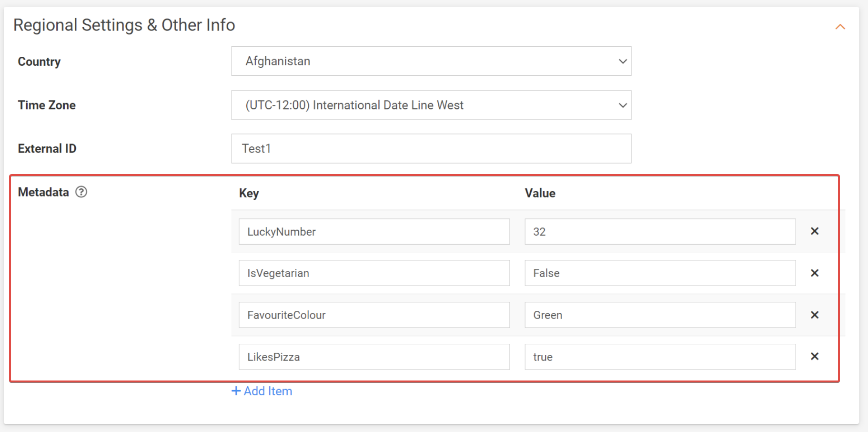Click the value field containing 32

point(660,232)
